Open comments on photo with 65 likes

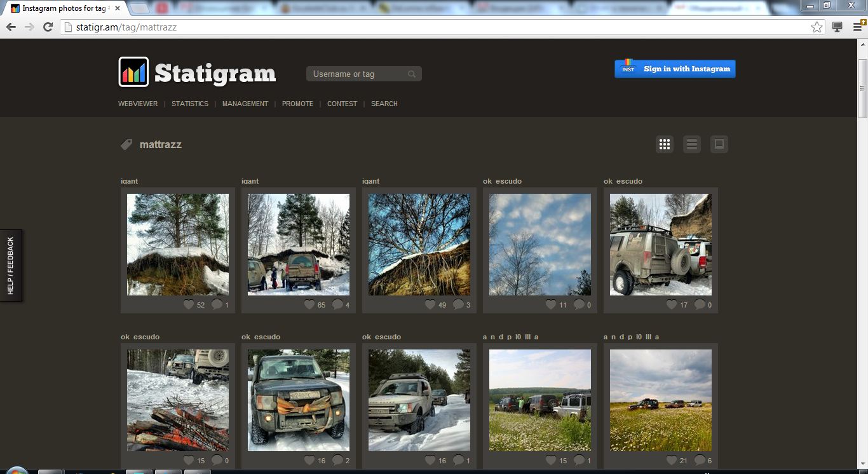point(337,305)
